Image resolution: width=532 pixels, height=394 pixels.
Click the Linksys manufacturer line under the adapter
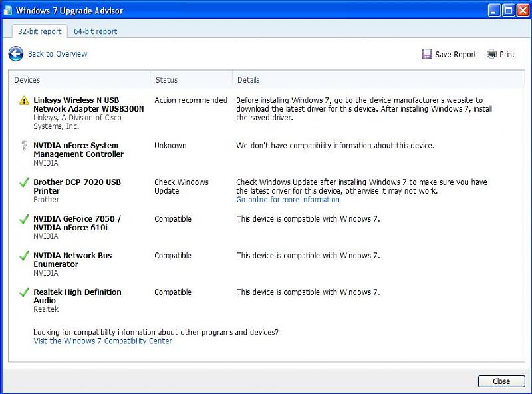(x=77, y=122)
